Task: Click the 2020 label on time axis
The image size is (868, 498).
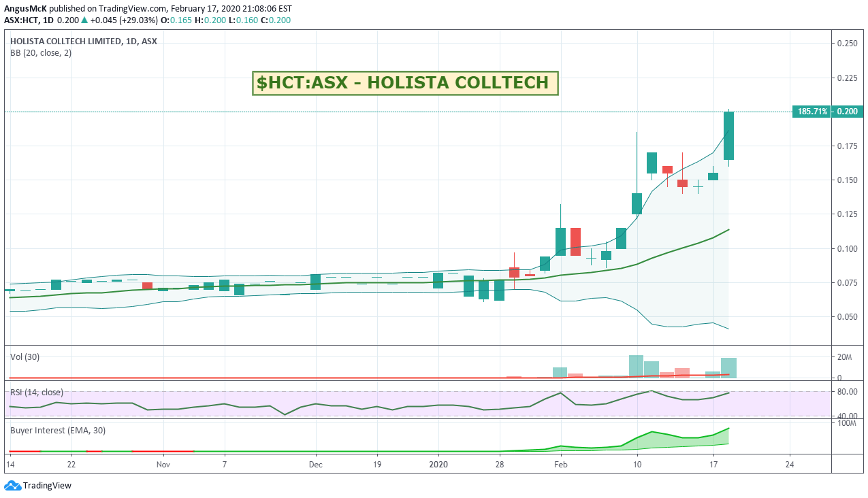Action: click(438, 464)
